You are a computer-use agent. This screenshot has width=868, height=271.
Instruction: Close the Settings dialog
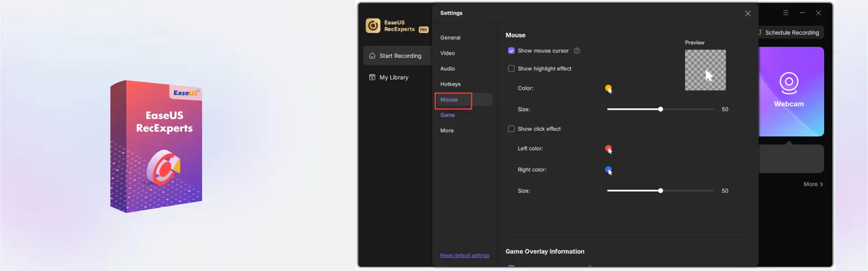pos(748,14)
